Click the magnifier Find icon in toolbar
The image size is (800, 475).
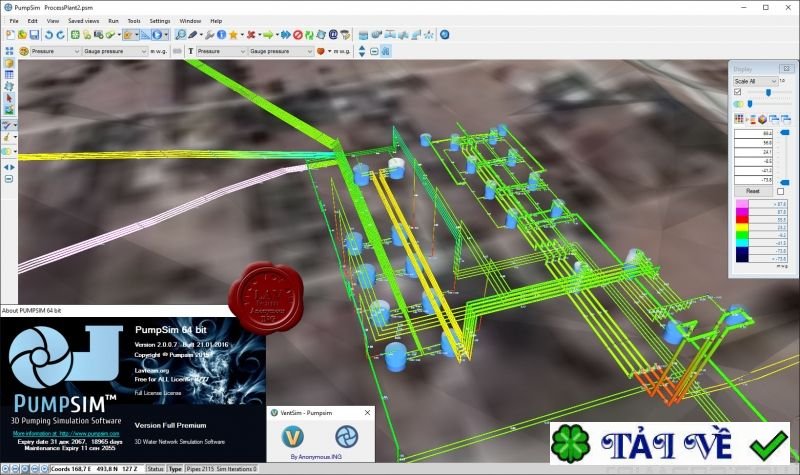pos(180,34)
